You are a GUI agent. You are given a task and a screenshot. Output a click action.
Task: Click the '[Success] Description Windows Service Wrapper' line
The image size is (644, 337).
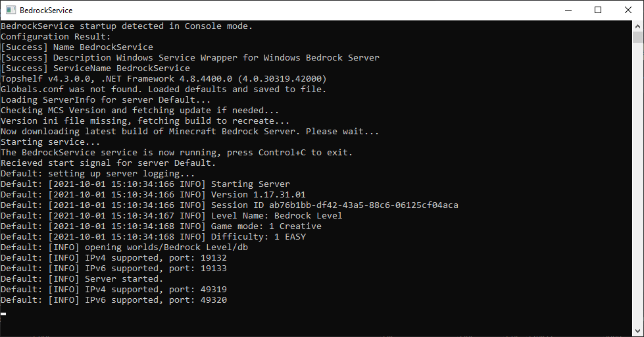(190, 58)
